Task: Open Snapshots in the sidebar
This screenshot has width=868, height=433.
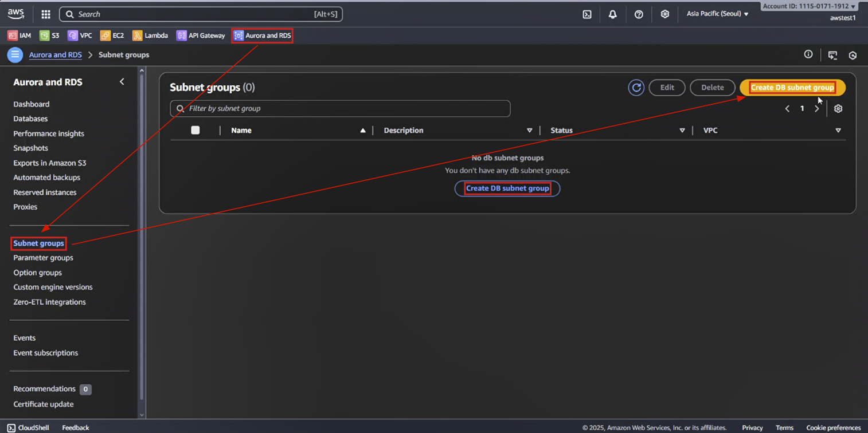Action: [30, 148]
